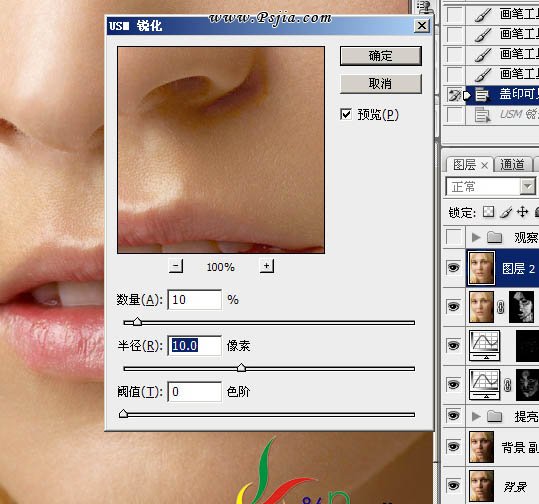The height and width of the screenshot is (504, 539).
Task: Select the brush icon of the top history state
Action: (483, 14)
